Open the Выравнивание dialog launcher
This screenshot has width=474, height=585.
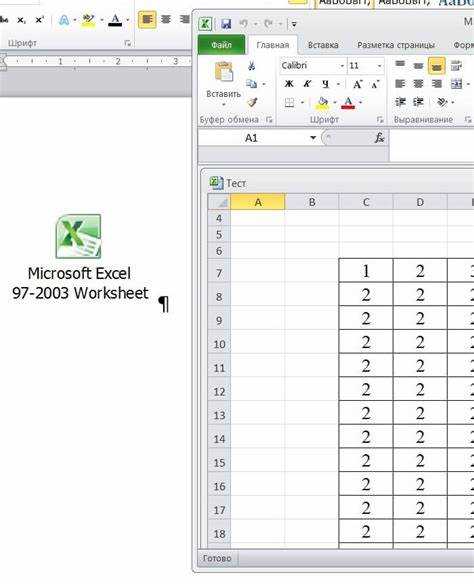(468, 120)
